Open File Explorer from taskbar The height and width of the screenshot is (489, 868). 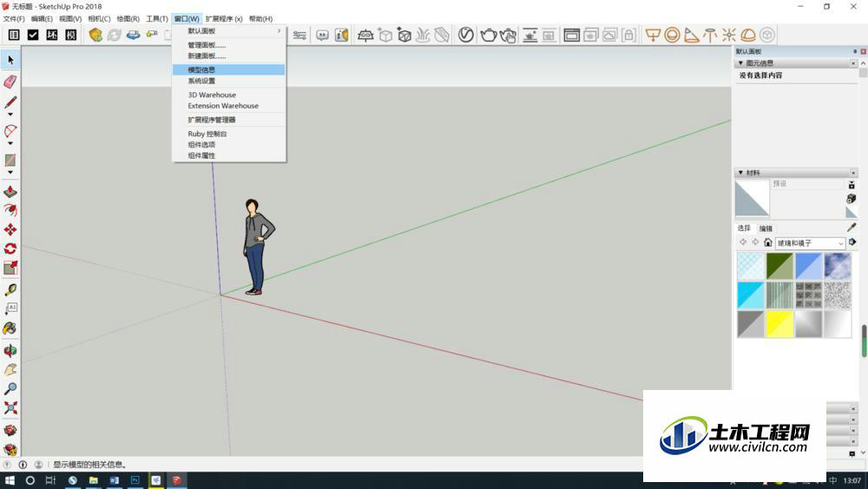pyautogui.click(x=94, y=480)
